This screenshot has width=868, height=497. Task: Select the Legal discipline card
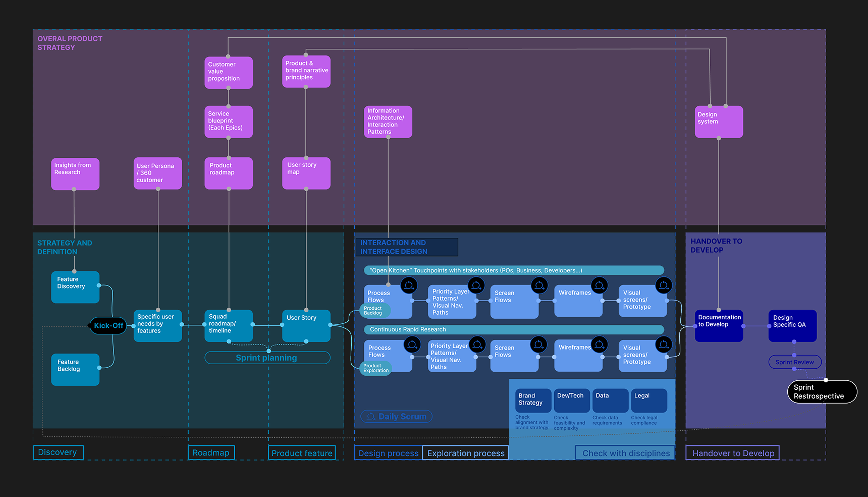649,400
